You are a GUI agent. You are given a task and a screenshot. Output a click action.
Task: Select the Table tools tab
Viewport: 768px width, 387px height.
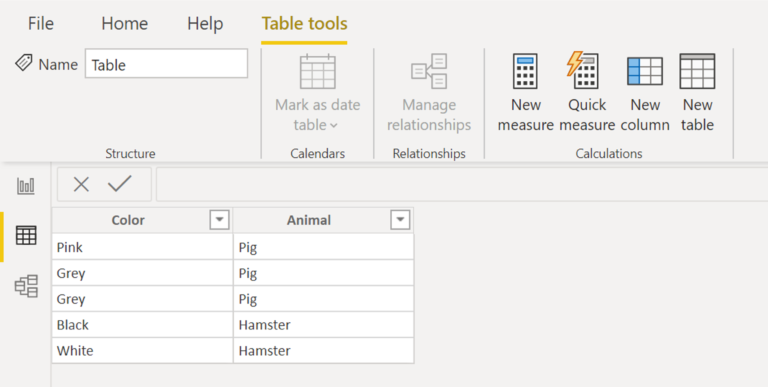(304, 24)
